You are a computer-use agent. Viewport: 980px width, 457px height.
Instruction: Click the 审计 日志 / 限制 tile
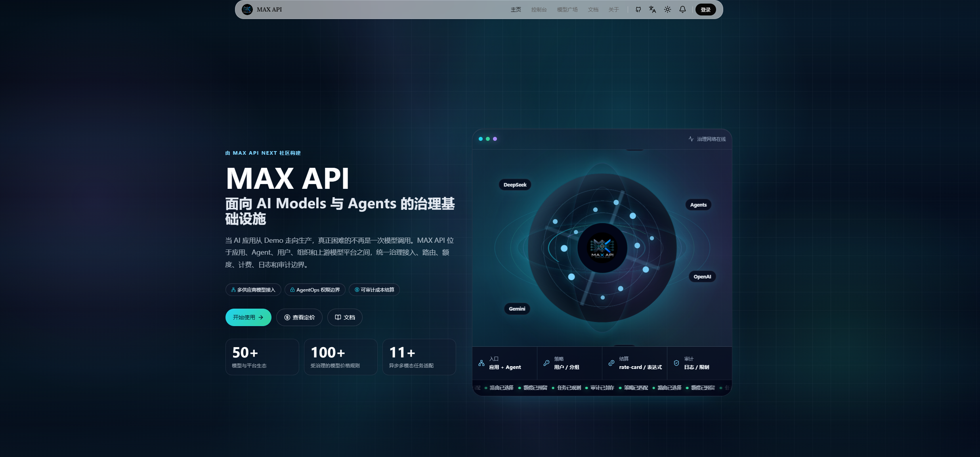point(699,363)
